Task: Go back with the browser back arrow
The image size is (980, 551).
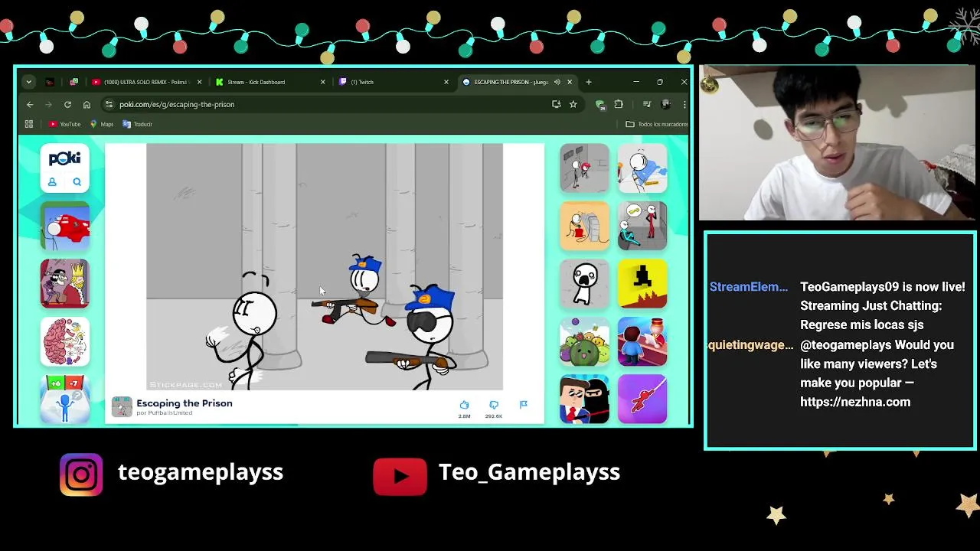Action: pyautogui.click(x=30, y=104)
